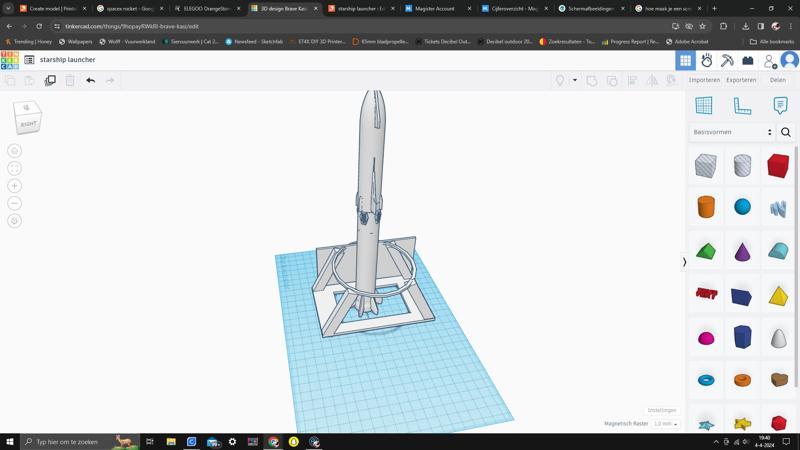Select the dark blue wedge shape
800x450 pixels.
coord(741,296)
